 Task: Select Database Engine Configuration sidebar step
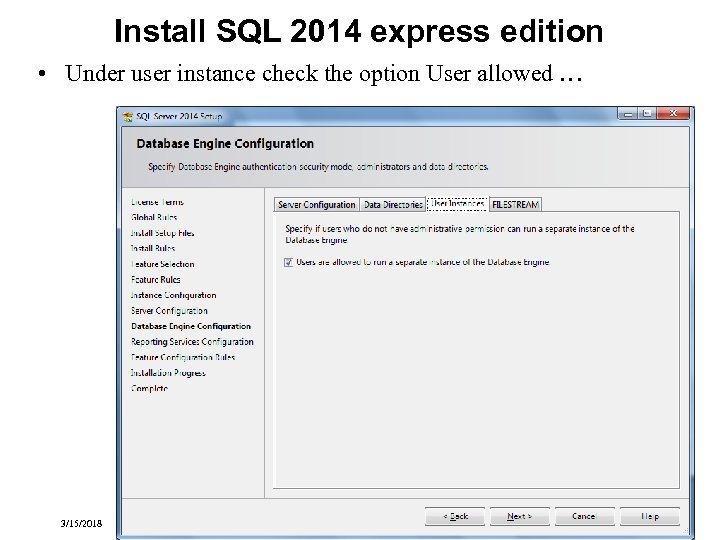click(191, 326)
